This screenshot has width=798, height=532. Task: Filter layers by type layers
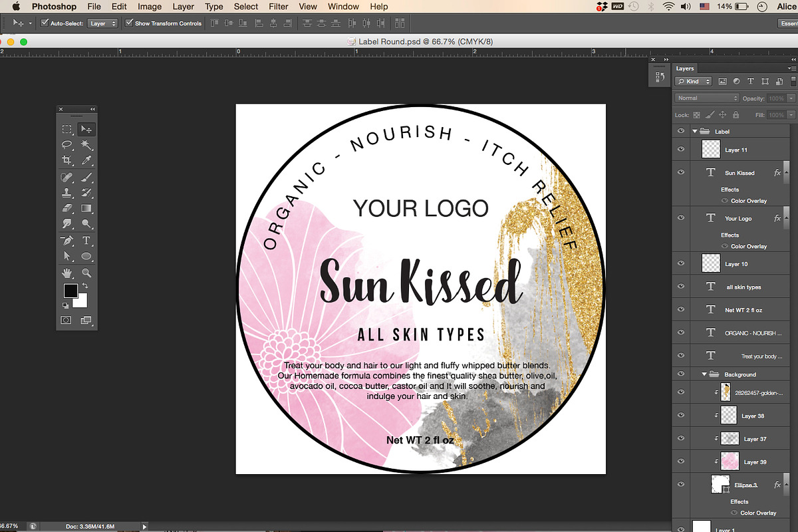tap(751, 81)
